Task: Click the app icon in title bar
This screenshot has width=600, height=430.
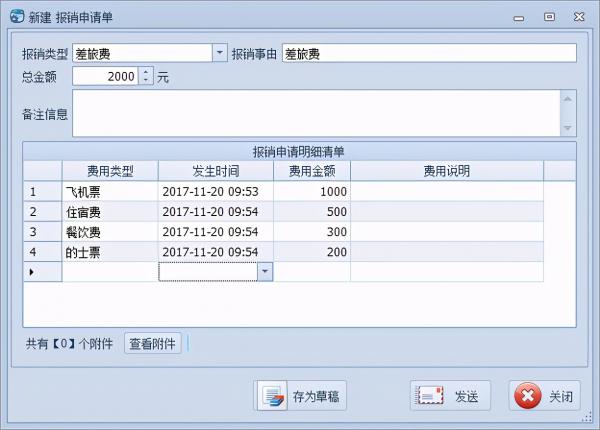Action: point(17,16)
